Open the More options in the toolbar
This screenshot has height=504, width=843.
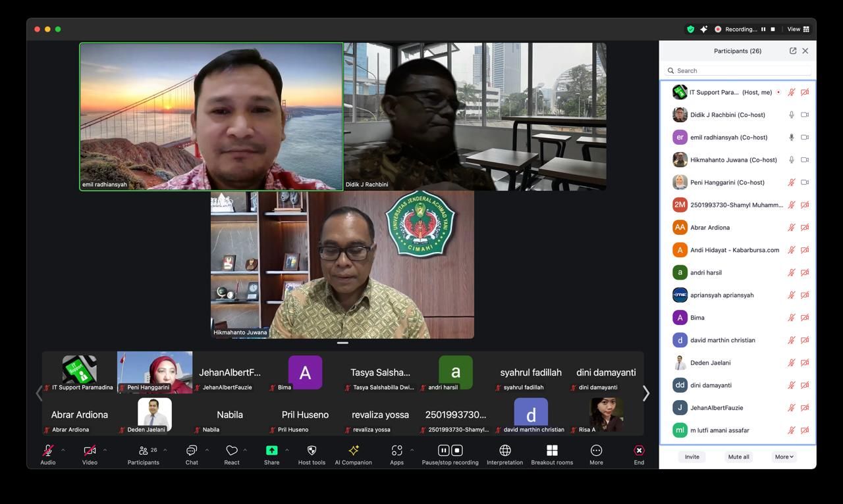pyautogui.click(x=595, y=454)
